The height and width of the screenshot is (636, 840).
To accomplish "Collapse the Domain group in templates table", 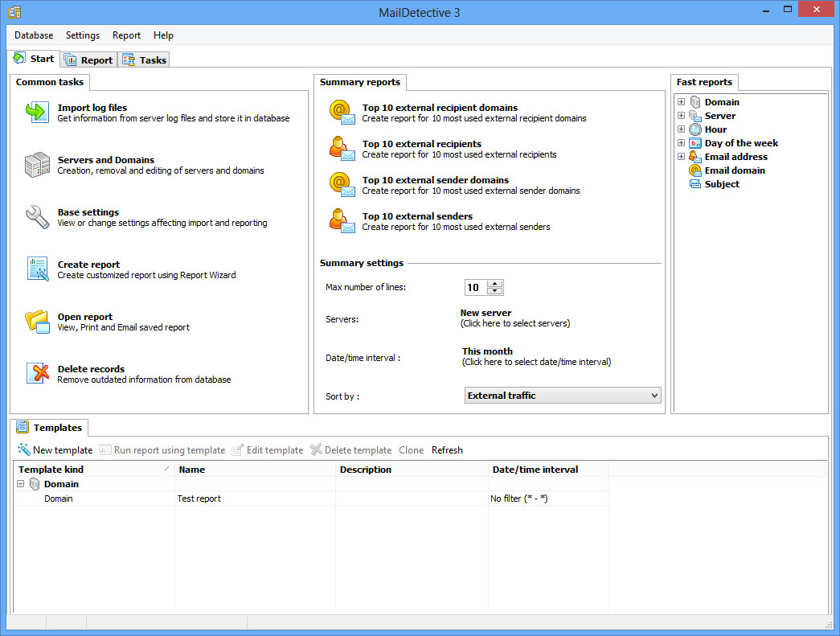I will [x=20, y=484].
